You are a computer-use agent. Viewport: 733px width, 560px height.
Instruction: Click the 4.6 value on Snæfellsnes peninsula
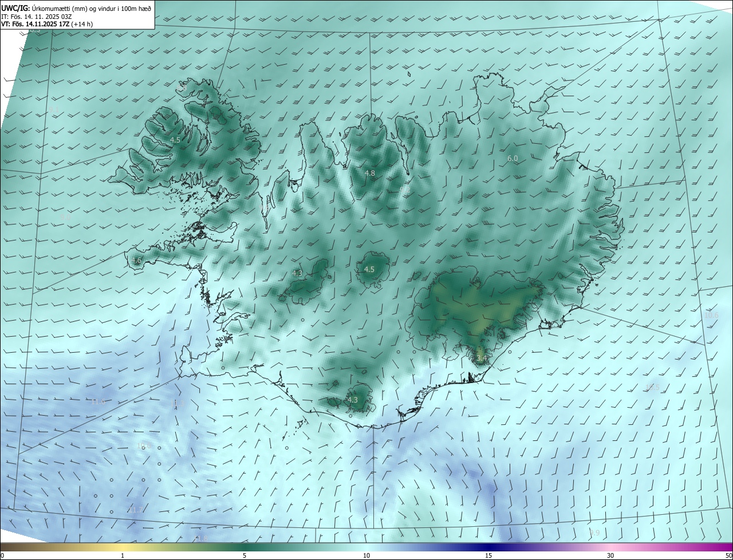[x=136, y=261]
